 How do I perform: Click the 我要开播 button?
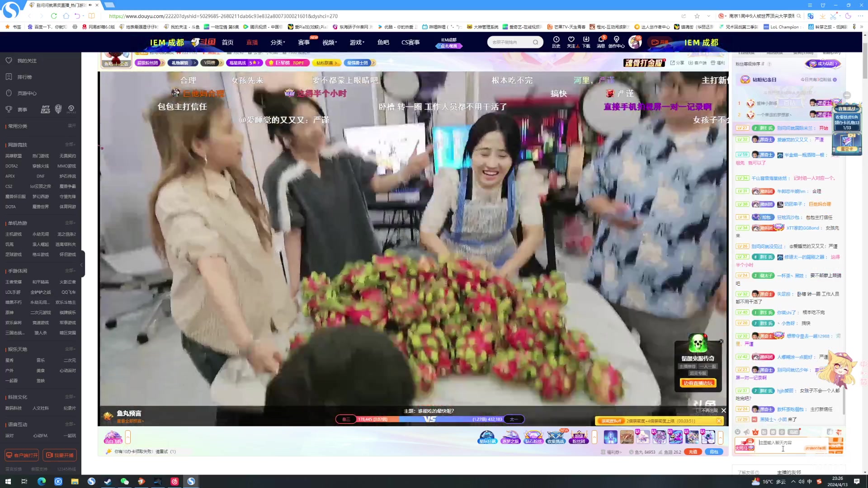[x=60, y=455]
